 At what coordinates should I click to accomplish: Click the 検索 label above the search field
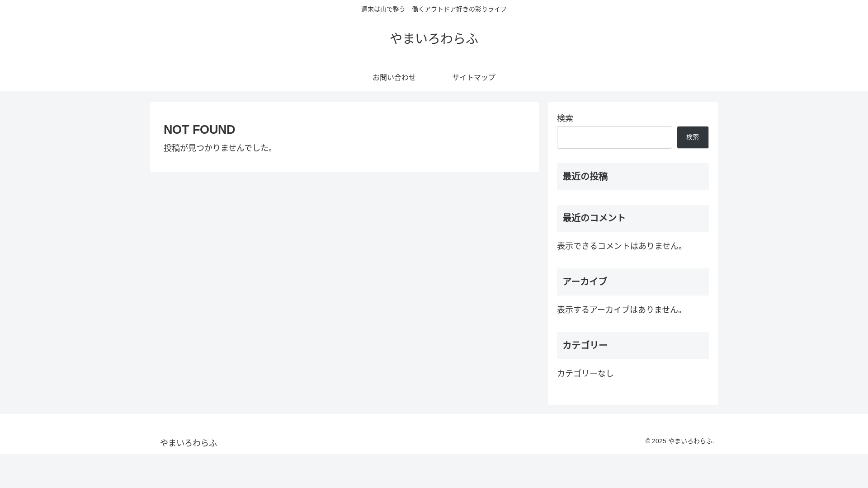[x=565, y=118]
